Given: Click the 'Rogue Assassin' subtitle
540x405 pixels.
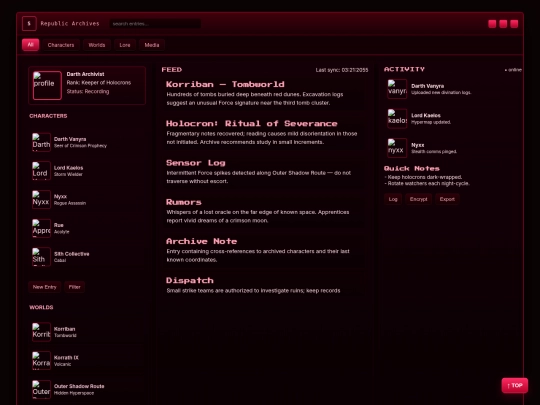Looking at the screenshot, I should click(x=70, y=203).
